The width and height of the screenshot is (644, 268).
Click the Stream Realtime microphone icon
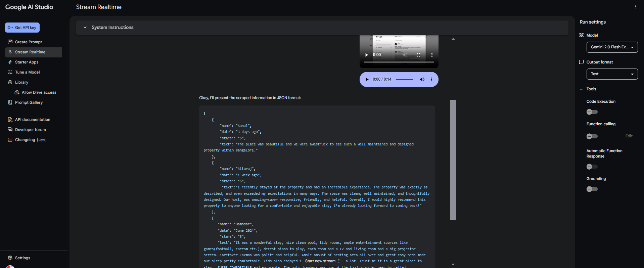(10, 52)
